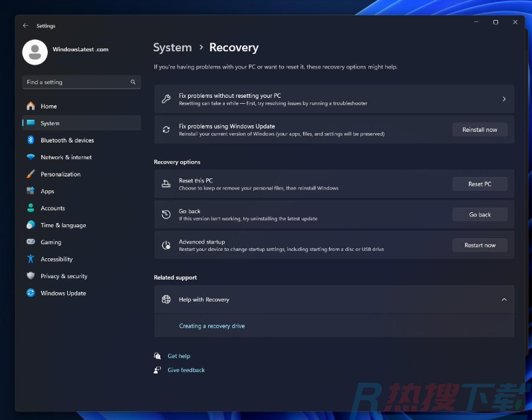
Task: Click the Gaming controller icon
Action: coord(31,242)
